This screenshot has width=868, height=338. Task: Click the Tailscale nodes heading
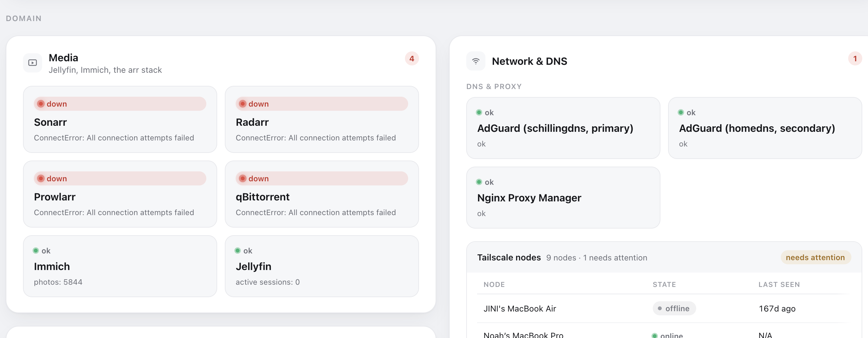tap(509, 258)
